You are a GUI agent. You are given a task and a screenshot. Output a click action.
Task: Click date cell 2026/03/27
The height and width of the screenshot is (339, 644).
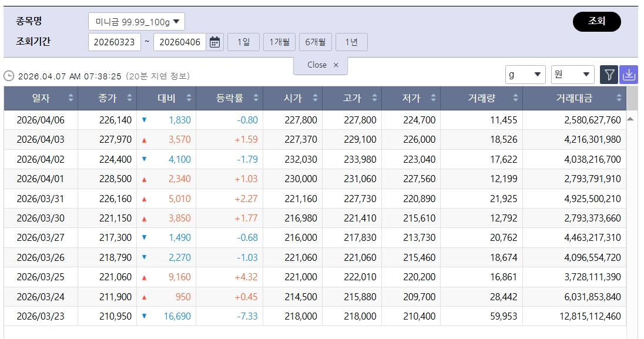point(41,237)
